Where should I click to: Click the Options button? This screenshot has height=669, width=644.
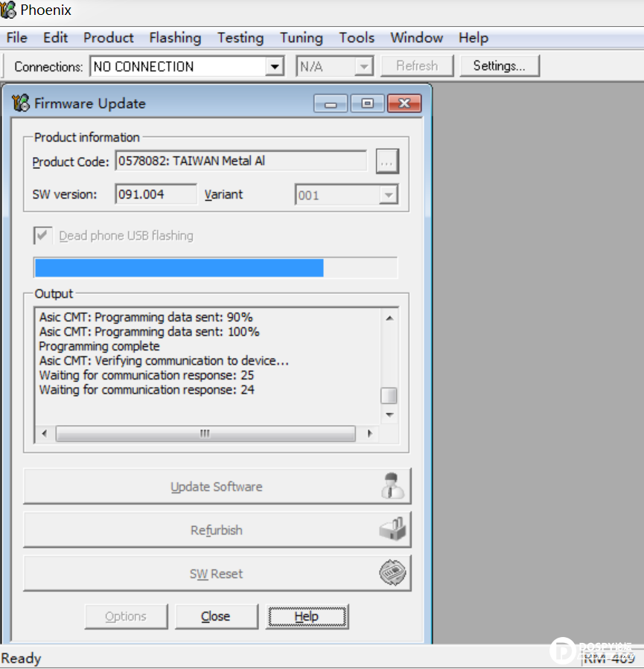click(126, 616)
